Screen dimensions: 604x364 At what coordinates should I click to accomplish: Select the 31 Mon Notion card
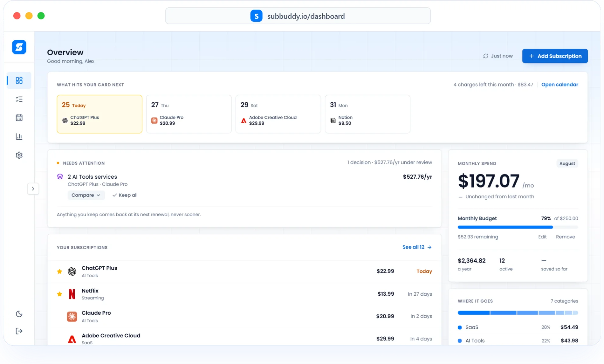pyautogui.click(x=367, y=114)
